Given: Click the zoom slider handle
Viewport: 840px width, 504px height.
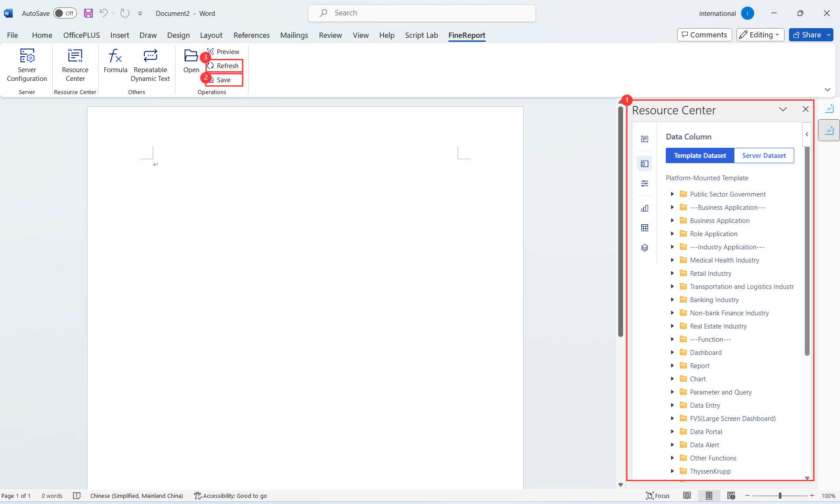Looking at the screenshot, I should click(780, 496).
